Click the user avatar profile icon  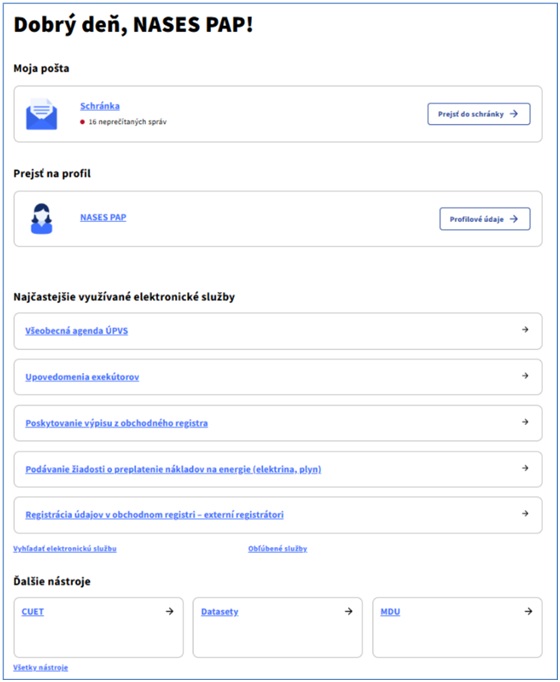point(41,219)
